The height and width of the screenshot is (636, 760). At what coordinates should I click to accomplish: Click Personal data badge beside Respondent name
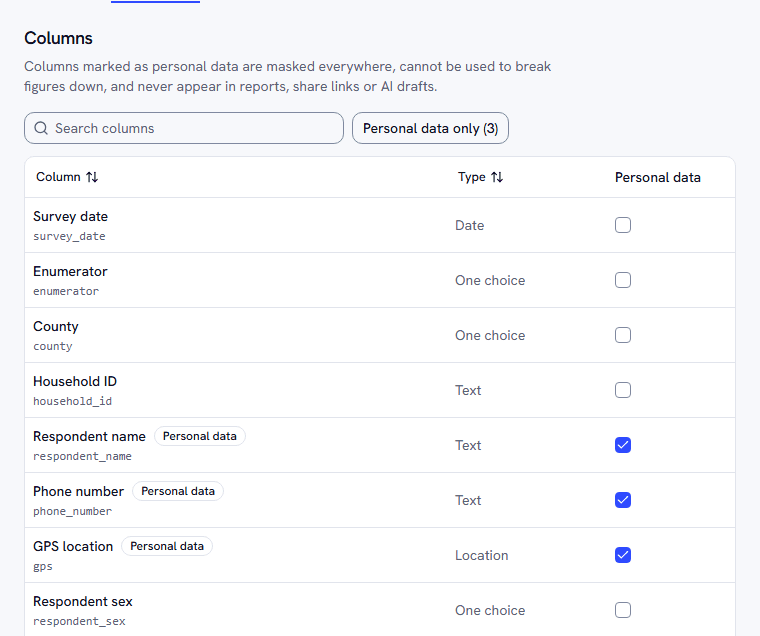200,436
